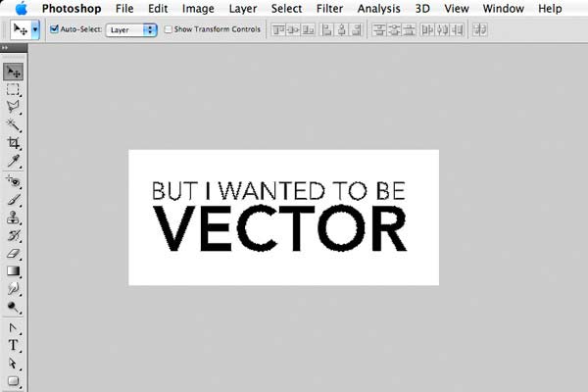Select the History Brush tool
The width and height of the screenshot is (588, 392).
13,235
